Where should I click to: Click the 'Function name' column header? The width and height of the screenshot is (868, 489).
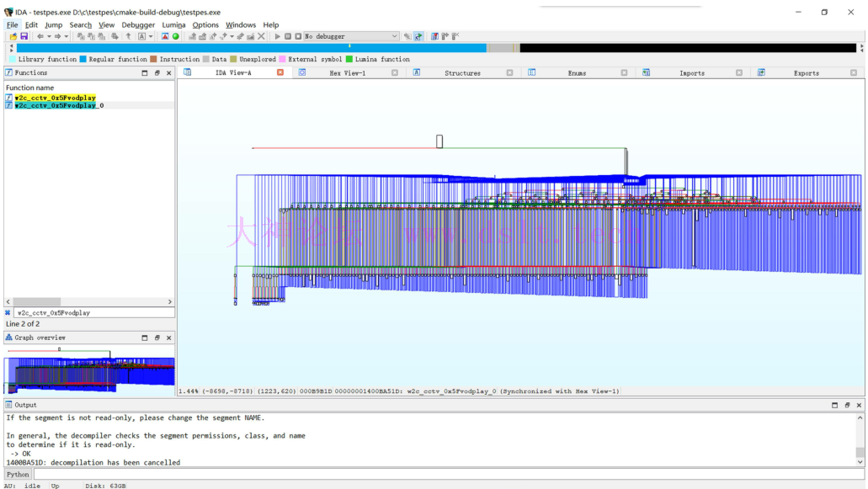(x=30, y=88)
